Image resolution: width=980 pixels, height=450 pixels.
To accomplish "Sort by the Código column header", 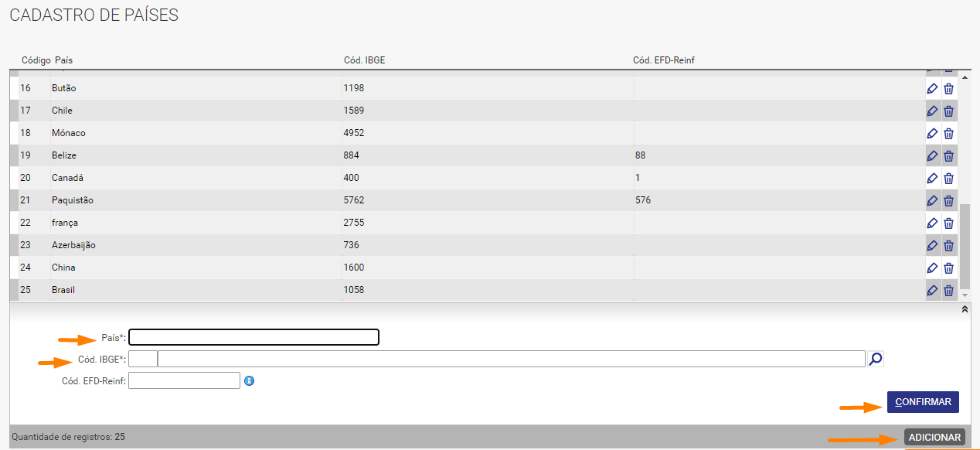I will pyautogui.click(x=36, y=60).
